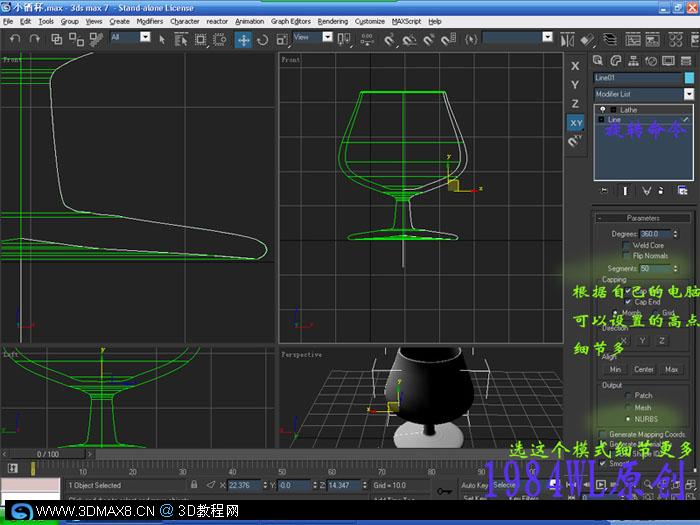Screen dimensions: 700x525
Task: Open the File menu
Action: (x=8, y=21)
